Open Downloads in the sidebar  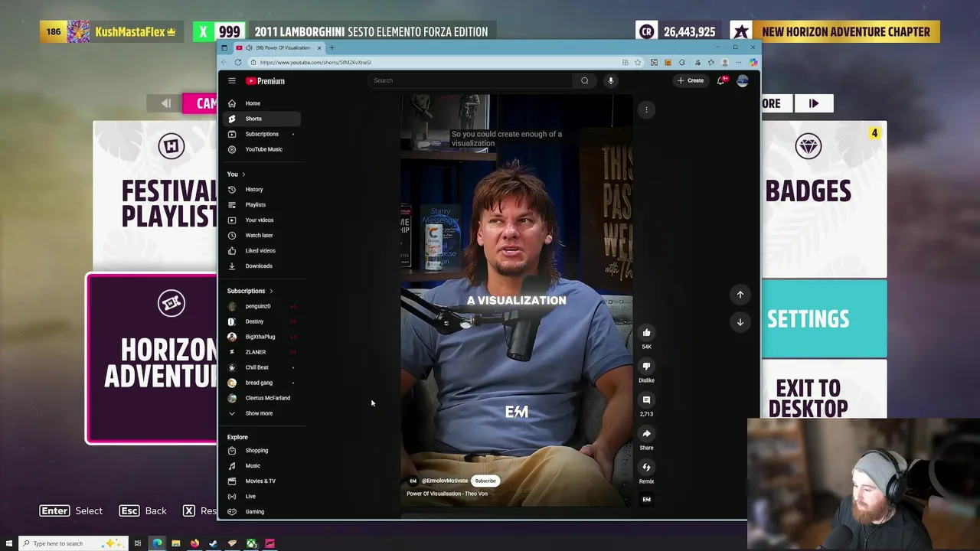tap(262, 266)
